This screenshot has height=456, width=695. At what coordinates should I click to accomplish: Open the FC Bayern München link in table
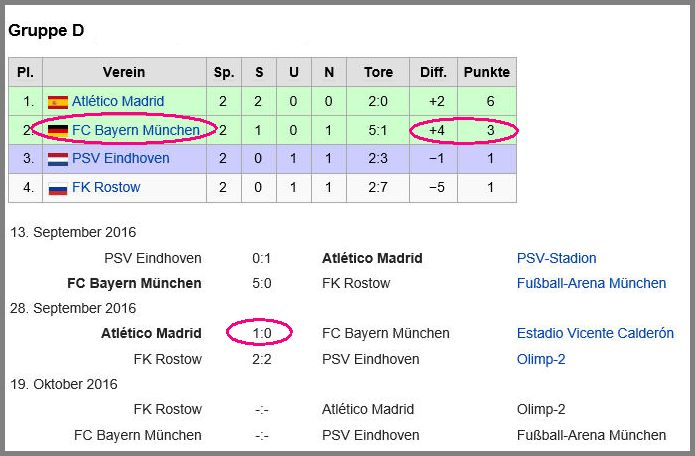pyautogui.click(x=136, y=130)
